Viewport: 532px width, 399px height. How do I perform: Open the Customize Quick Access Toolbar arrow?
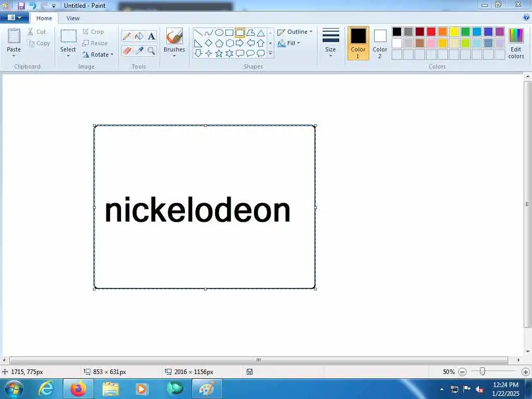[x=54, y=6]
